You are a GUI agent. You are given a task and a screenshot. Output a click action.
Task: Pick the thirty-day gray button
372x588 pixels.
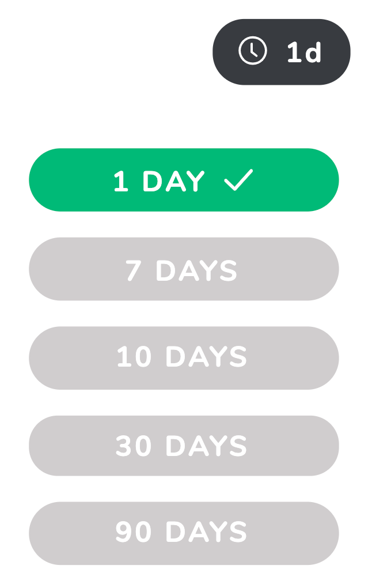pos(184,446)
